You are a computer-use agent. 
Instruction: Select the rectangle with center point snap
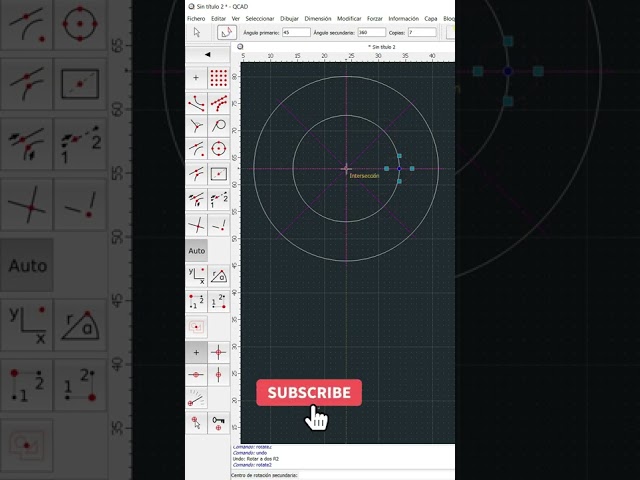tap(218, 174)
